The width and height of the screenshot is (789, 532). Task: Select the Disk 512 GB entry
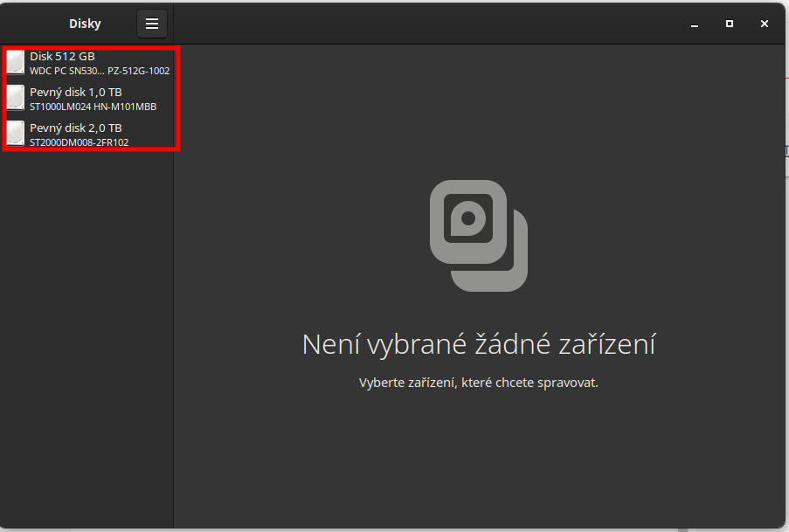[88, 63]
